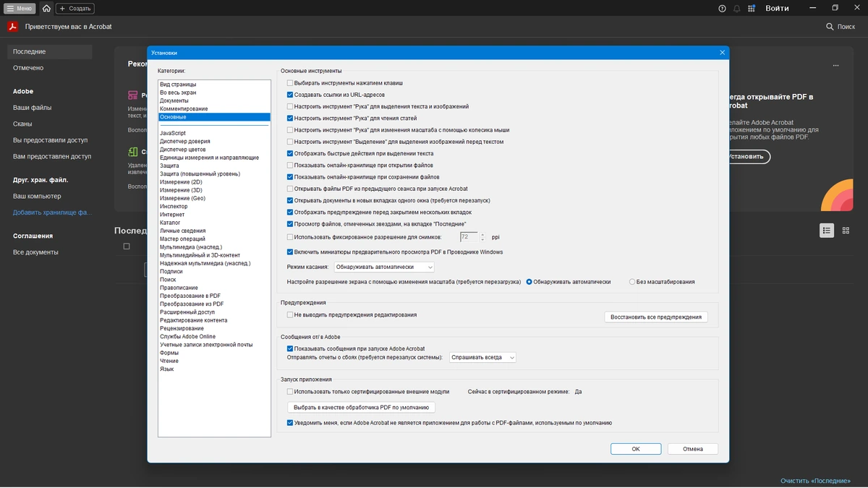
Task: Enable Использовать только сертифицированные внешние модули
Action: (x=290, y=392)
